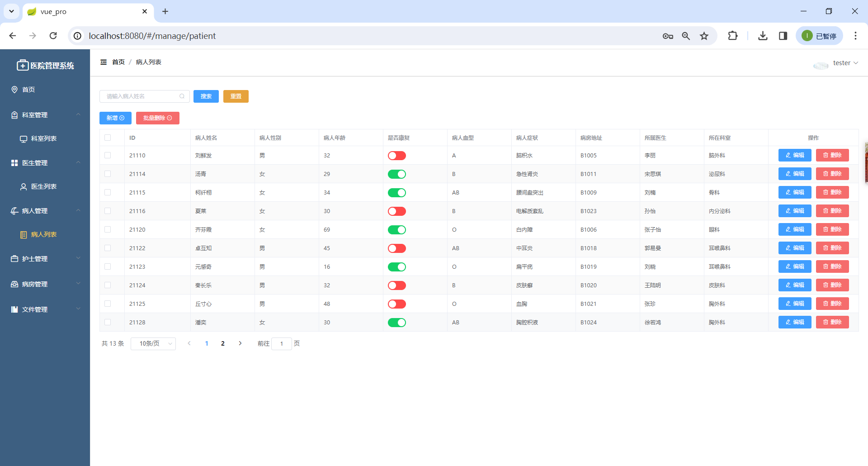The image size is (868, 466).
Task: Click 新增 add patient button
Action: 115,118
